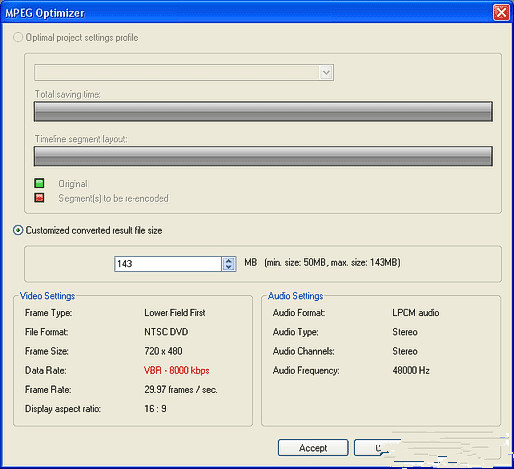Click the red re-encoded segments swatch
The height and width of the screenshot is (469, 514).
39,198
